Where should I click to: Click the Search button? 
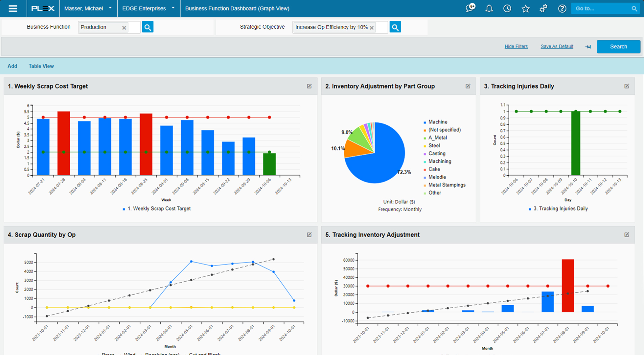tap(618, 46)
